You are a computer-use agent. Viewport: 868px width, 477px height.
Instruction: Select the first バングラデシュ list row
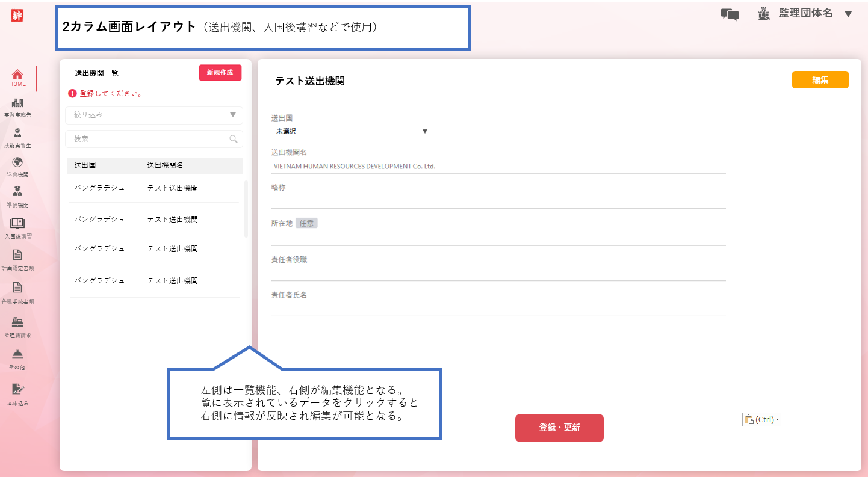[x=153, y=188]
